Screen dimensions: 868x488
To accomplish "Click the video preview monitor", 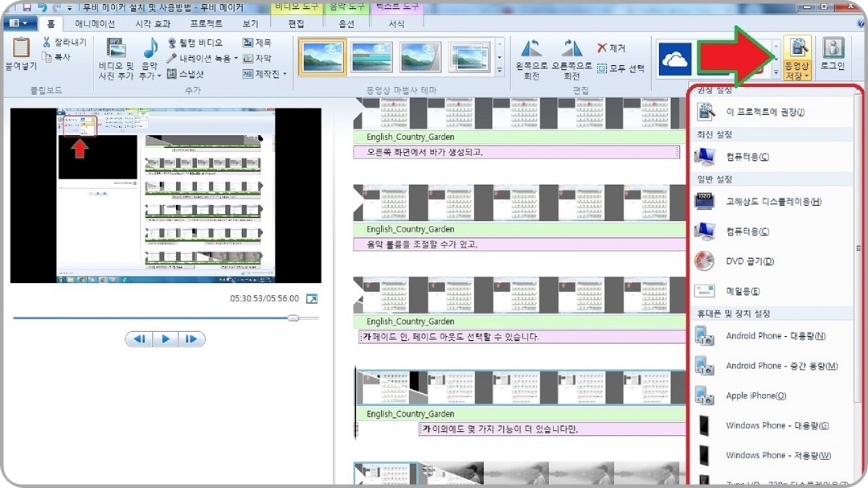I will [x=166, y=195].
